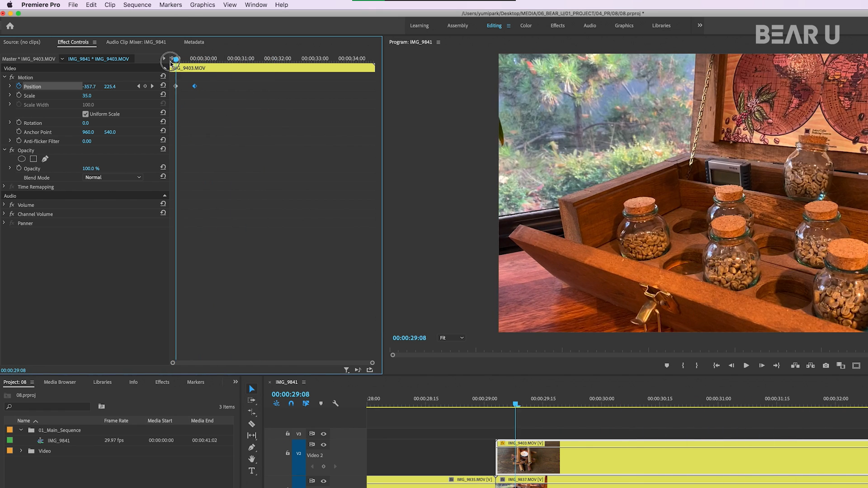Jump to next Position keyframe arrow
868x488 pixels.
(x=152, y=86)
